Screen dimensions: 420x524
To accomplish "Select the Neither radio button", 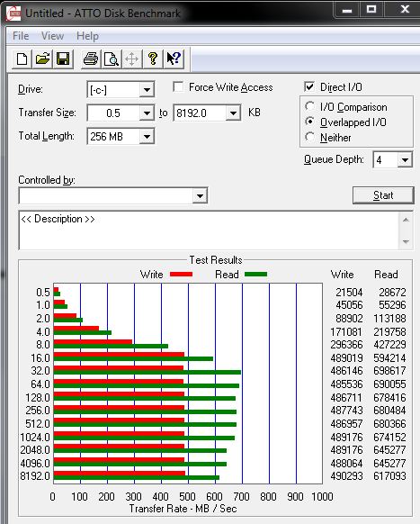I will 309,137.
